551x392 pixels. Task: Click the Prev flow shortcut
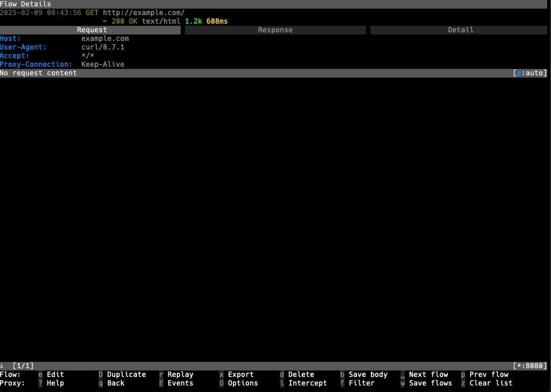click(485, 374)
